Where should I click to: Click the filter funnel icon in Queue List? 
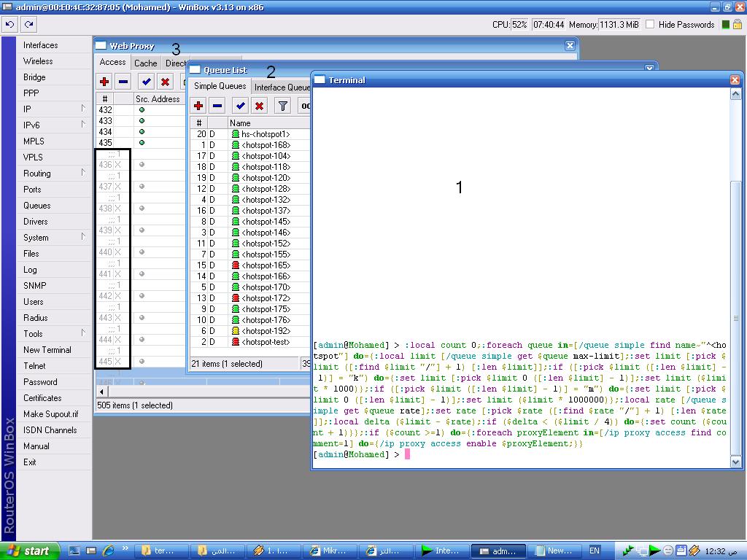point(282,106)
